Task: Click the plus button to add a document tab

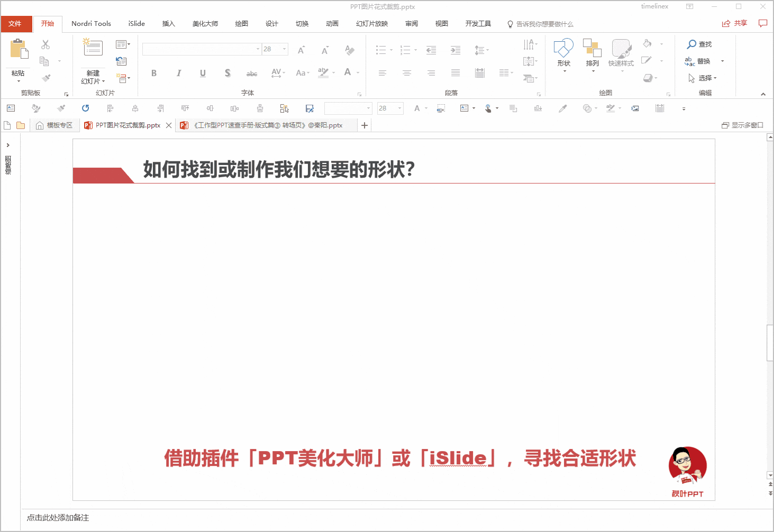Action: coord(365,125)
